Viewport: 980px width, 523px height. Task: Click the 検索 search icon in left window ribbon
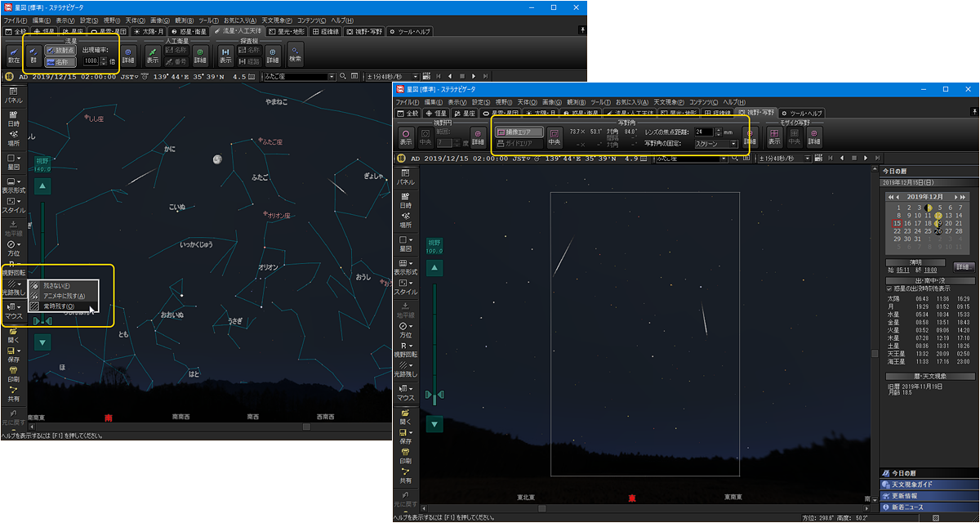296,54
